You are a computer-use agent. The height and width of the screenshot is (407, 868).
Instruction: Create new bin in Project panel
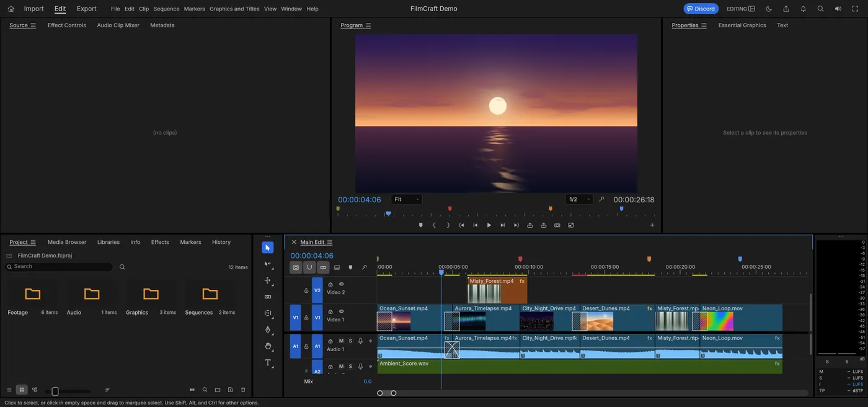tap(218, 390)
